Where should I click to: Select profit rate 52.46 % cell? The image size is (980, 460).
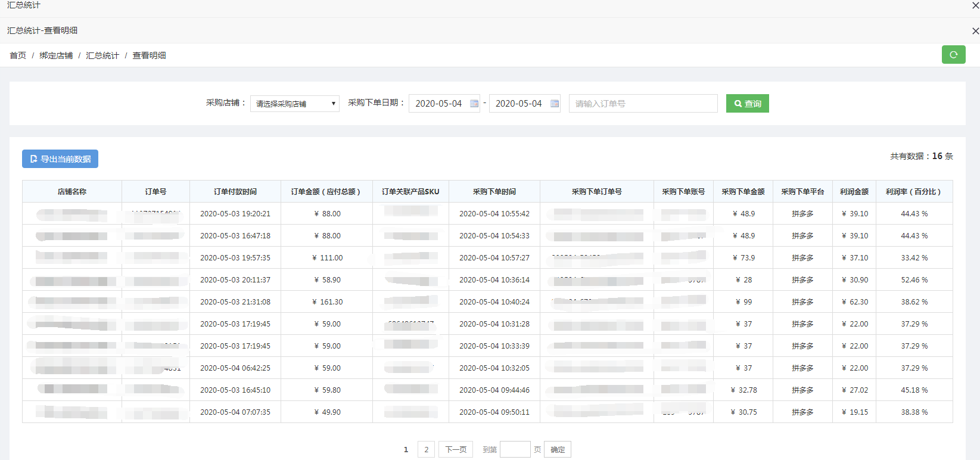click(x=914, y=280)
